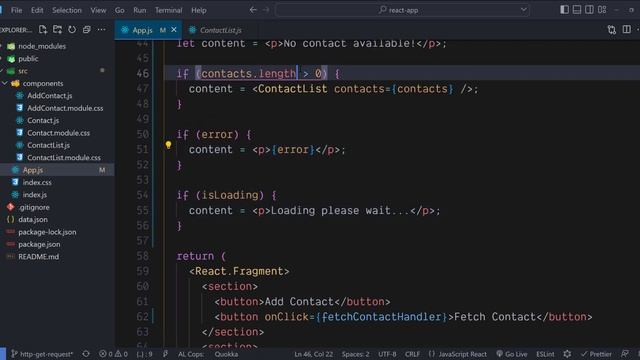This screenshot has height=360, width=640.
Task: Click the synchronize changes icon in status bar
Action: [86, 354]
